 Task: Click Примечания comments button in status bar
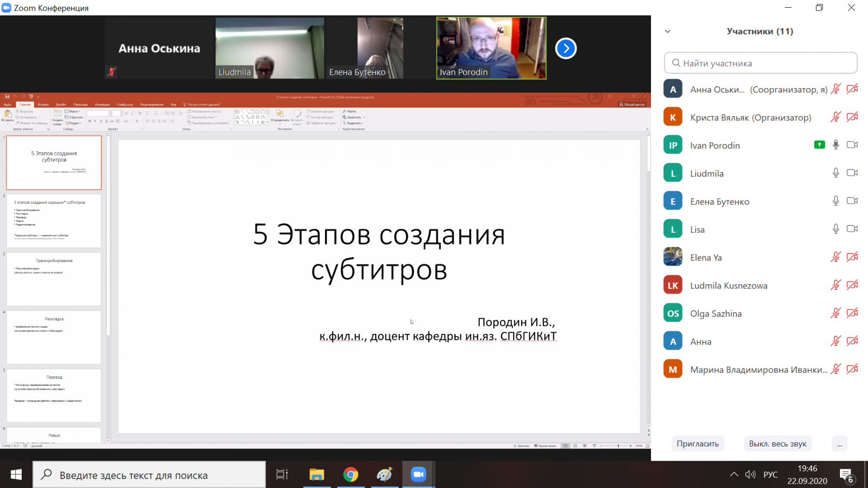pyautogui.click(x=545, y=446)
